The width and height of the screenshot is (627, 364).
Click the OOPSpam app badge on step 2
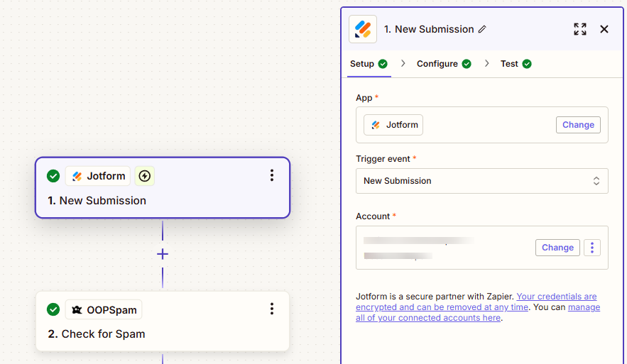[104, 309]
